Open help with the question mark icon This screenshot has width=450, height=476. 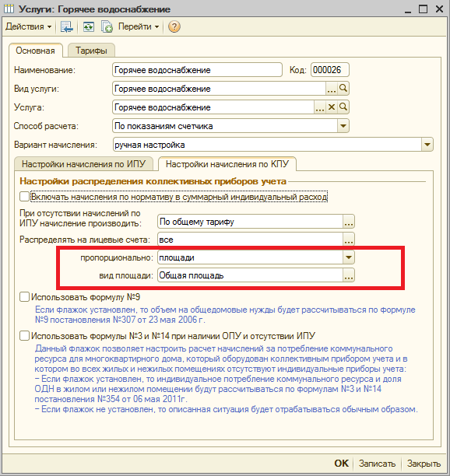[174, 26]
